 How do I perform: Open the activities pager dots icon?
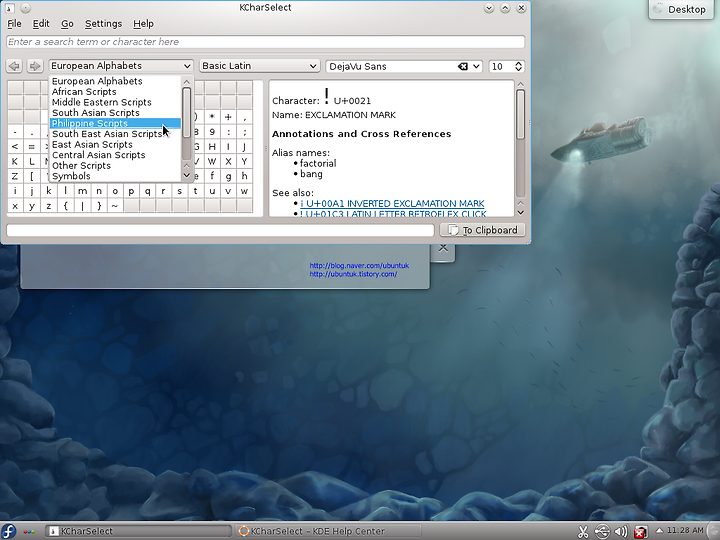29,532
